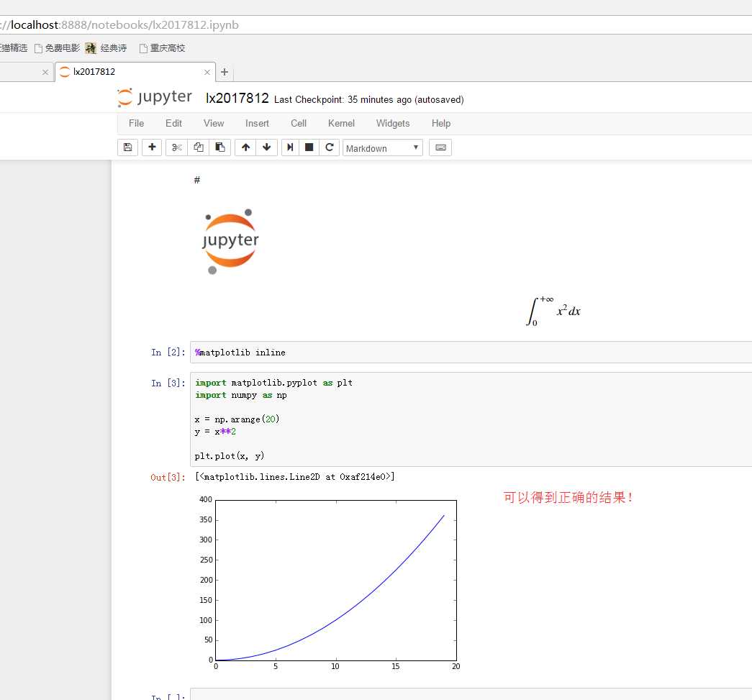Click the # heading in the markdown cell

pos(196,180)
